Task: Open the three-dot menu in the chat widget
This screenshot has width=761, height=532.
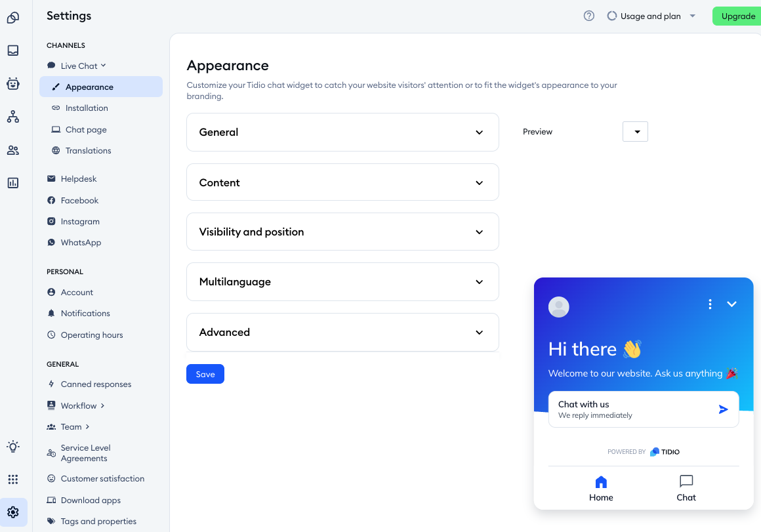Action: coord(710,304)
